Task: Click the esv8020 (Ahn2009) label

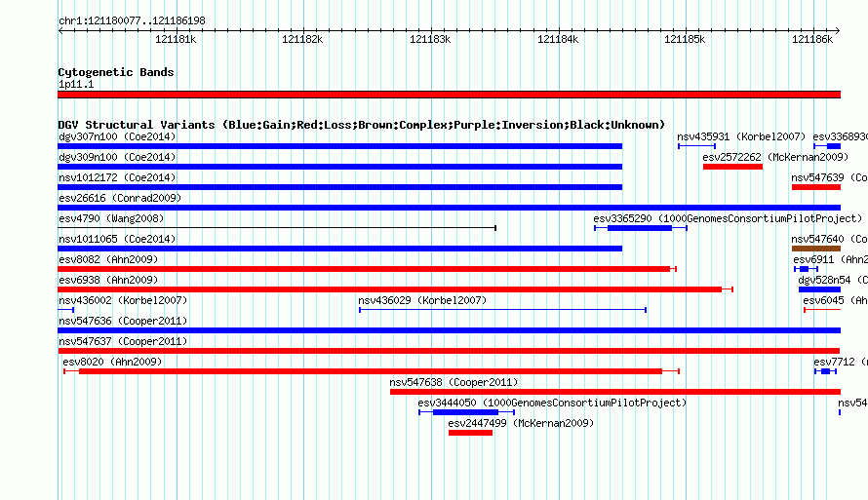Action: [x=112, y=362]
